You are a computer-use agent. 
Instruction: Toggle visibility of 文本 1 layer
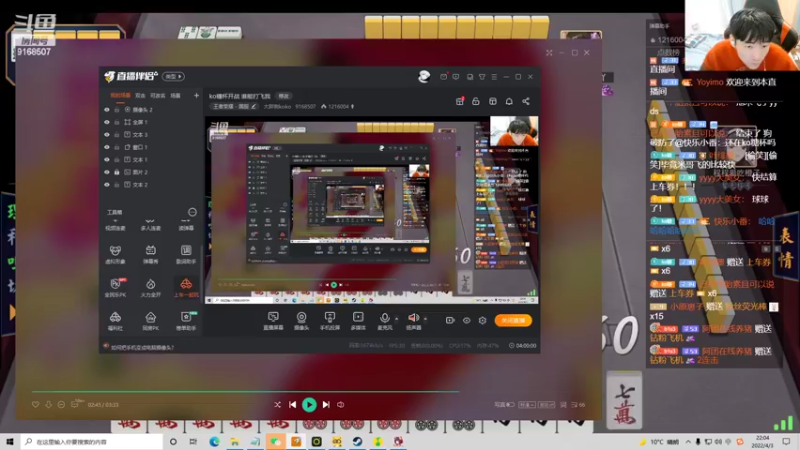pos(107,160)
